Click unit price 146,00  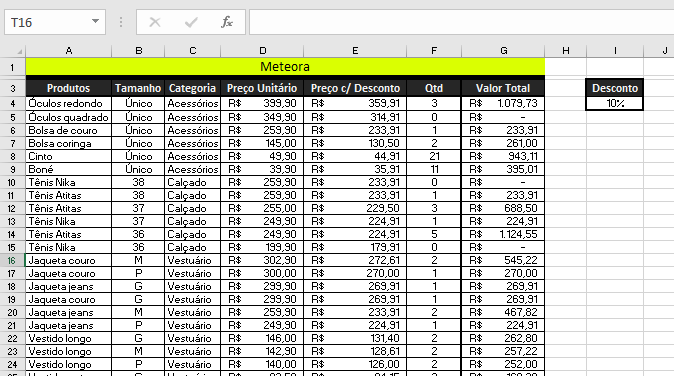pos(262,339)
